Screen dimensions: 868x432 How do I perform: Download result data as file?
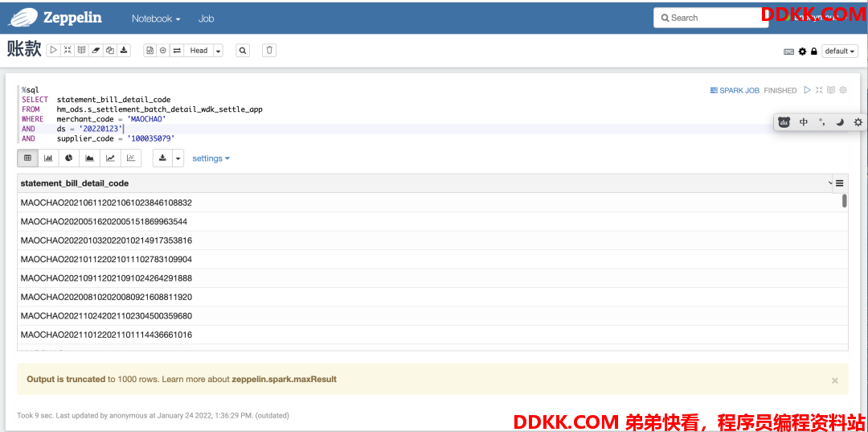(x=162, y=158)
